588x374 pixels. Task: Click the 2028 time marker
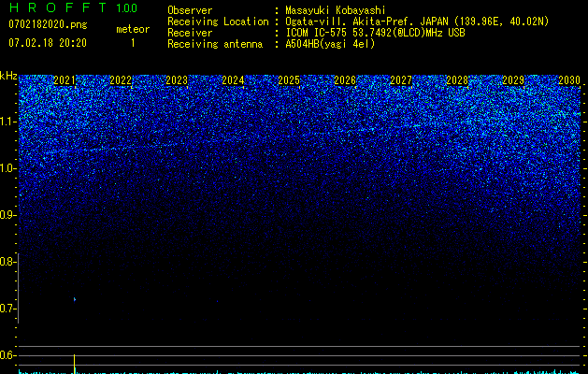pos(457,80)
